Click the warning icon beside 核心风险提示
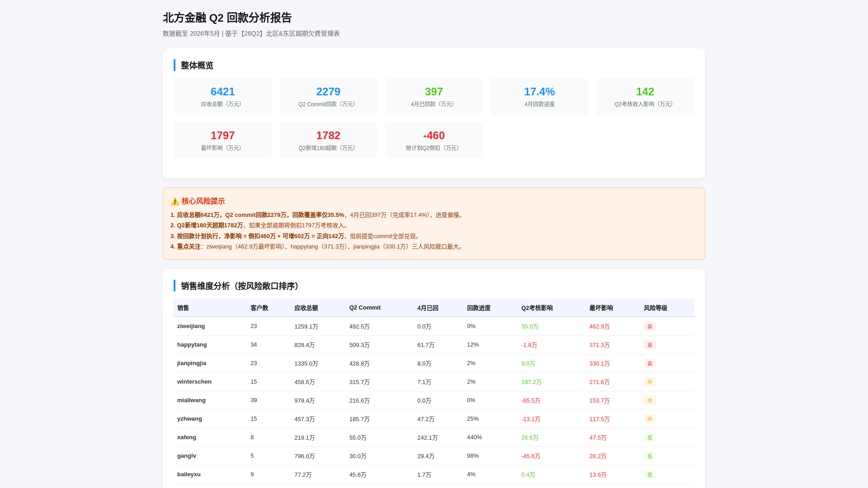Viewport: 868px width, 488px height. 175,202
